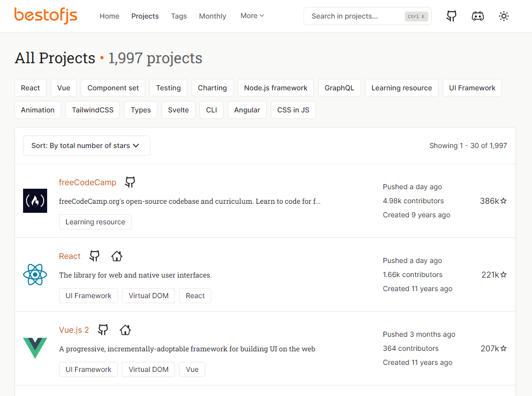Filter by the Vue tag at top
The height and width of the screenshot is (396, 532).
click(64, 88)
